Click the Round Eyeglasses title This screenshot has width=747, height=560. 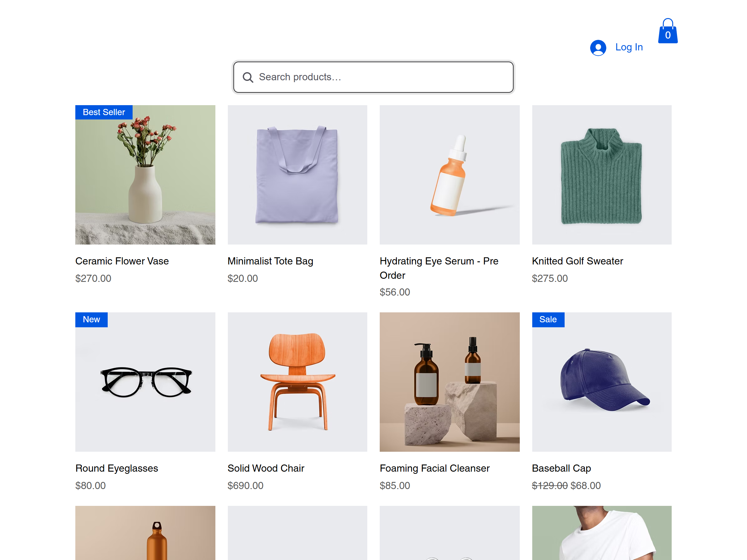tap(116, 469)
